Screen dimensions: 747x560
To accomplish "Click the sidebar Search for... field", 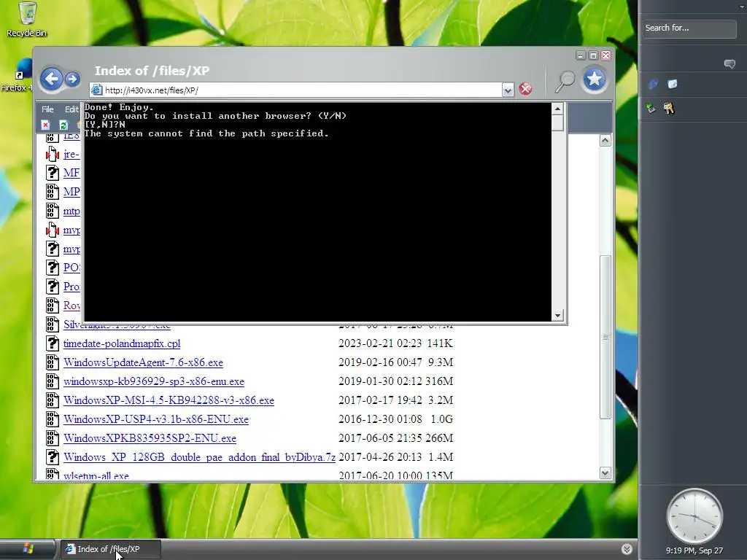I will pos(689,28).
